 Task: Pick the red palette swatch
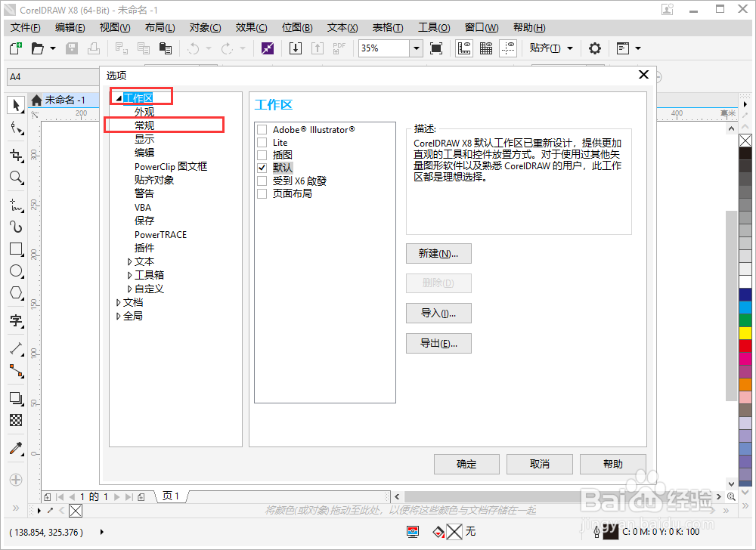click(745, 346)
